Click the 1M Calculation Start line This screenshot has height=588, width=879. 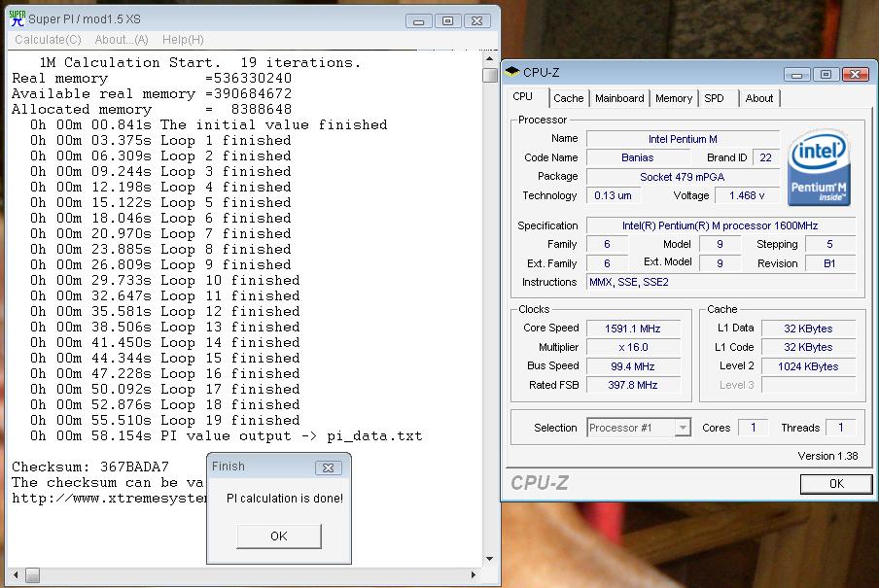200,62
